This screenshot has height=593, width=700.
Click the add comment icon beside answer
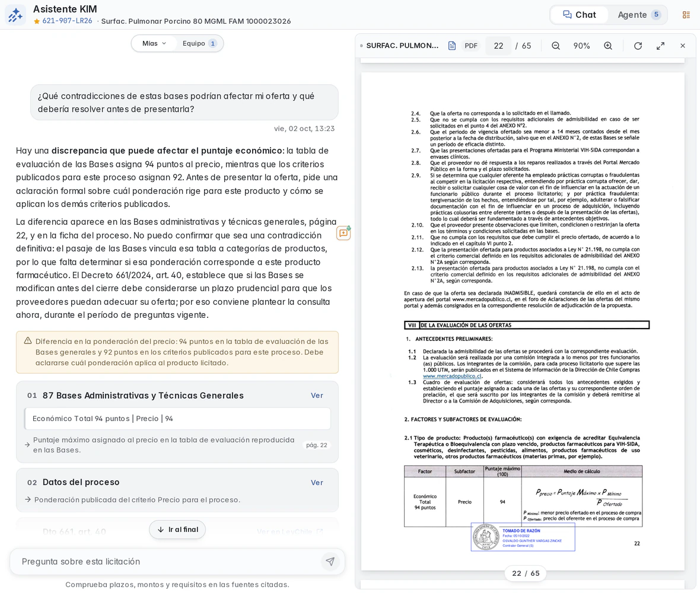(343, 233)
